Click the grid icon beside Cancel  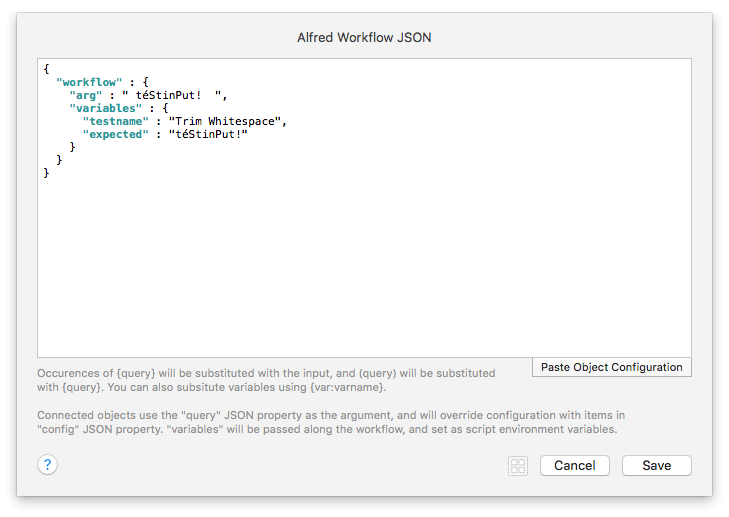517,465
